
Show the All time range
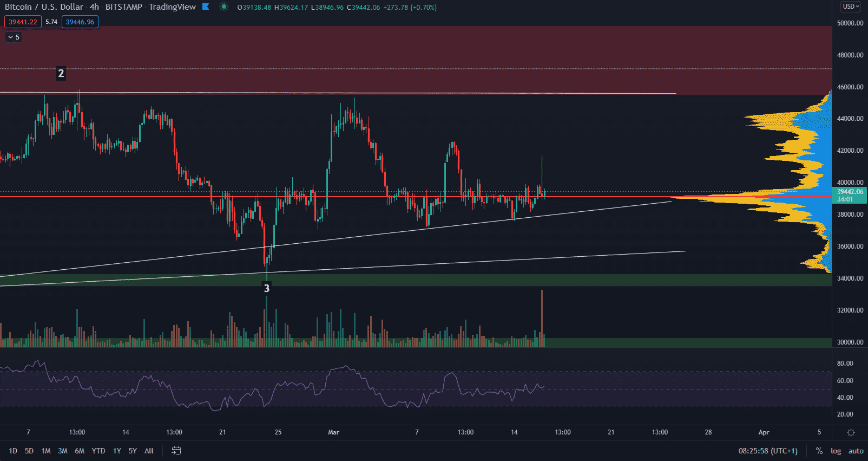pyautogui.click(x=149, y=451)
